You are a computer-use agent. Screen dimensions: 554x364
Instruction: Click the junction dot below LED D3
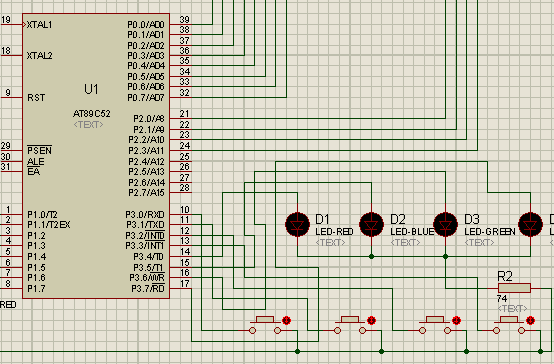pyautogui.click(x=446, y=256)
